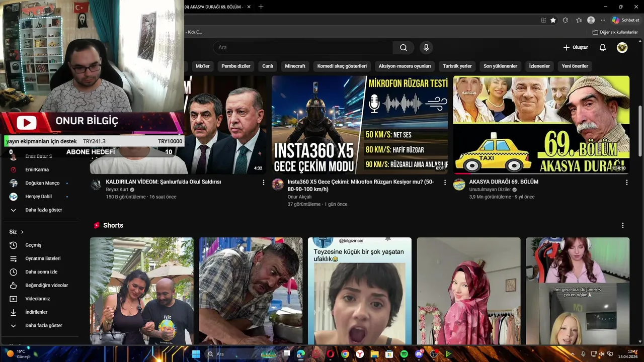
Task: Open the taskbar volume control
Action: click(602, 354)
